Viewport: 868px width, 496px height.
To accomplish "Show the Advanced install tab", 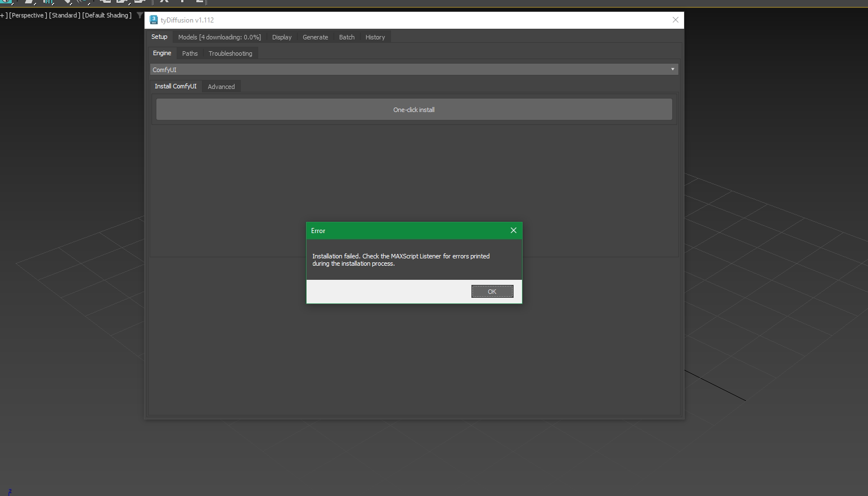I will point(221,87).
